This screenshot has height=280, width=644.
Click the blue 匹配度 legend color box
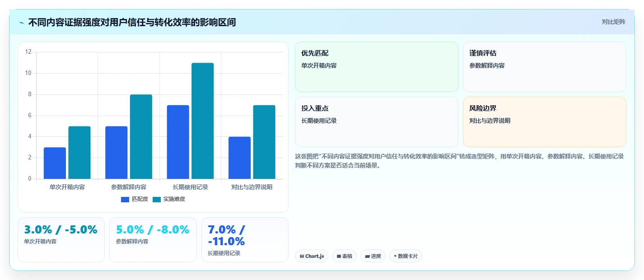pyautogui.click(x=125, y=199)
